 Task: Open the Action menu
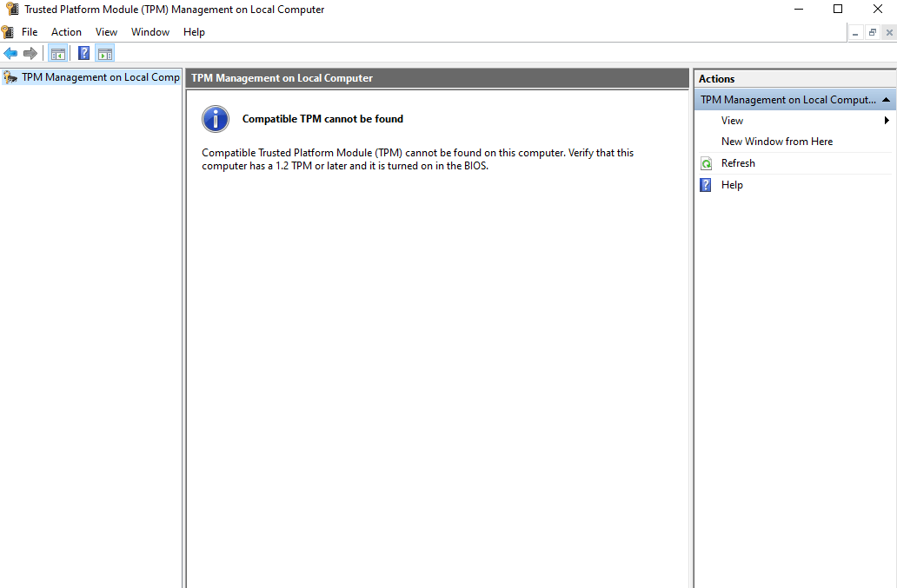coord(66,32)
